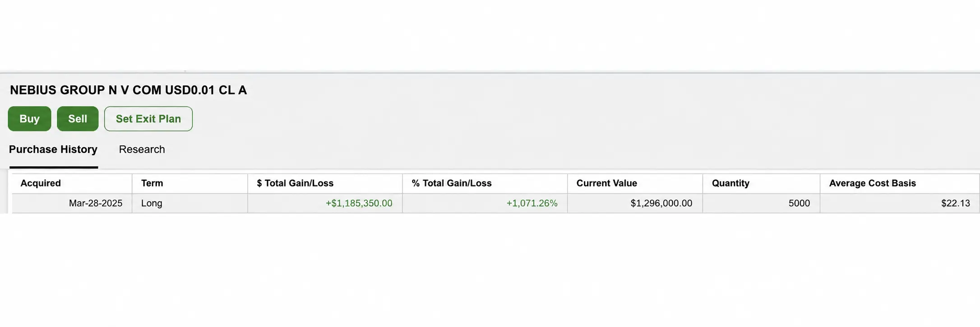Select the Current Value column header
This screenshot has height=327, width=980.
607,183
